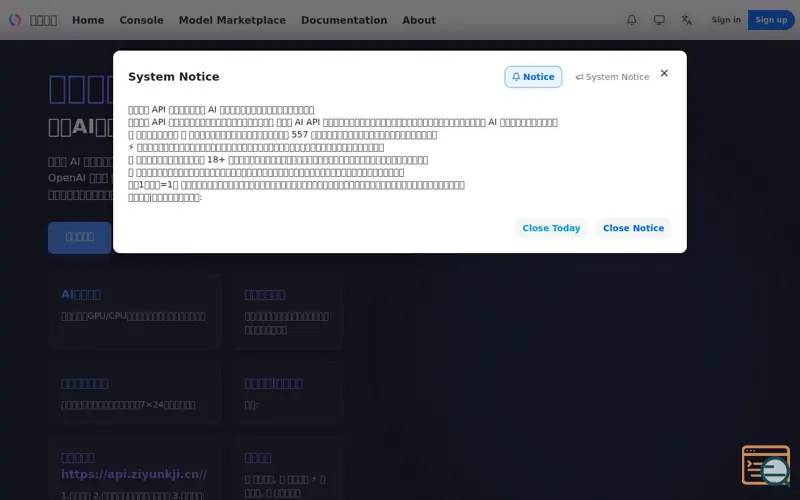
Task: Open the notifications bell icon
Action: pos(632,20)
